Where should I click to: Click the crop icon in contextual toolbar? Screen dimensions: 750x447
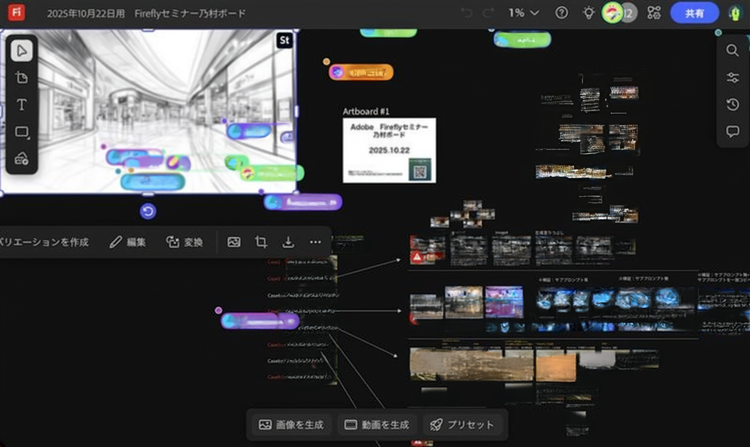coord(261,242)
